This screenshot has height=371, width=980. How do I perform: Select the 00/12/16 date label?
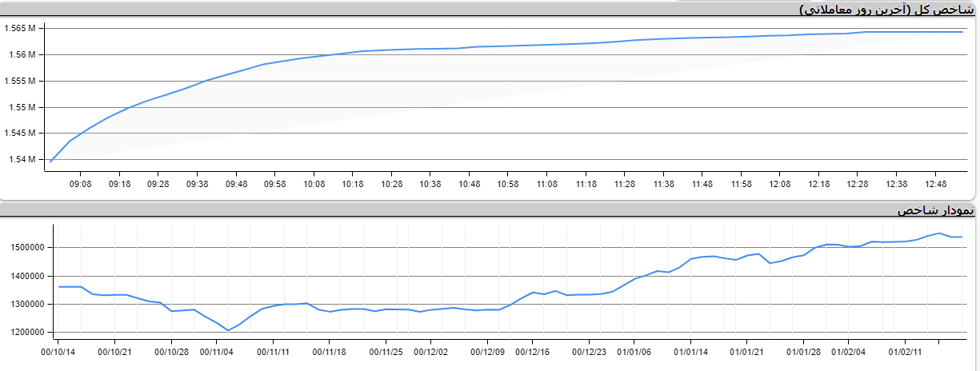click(532, 350)
